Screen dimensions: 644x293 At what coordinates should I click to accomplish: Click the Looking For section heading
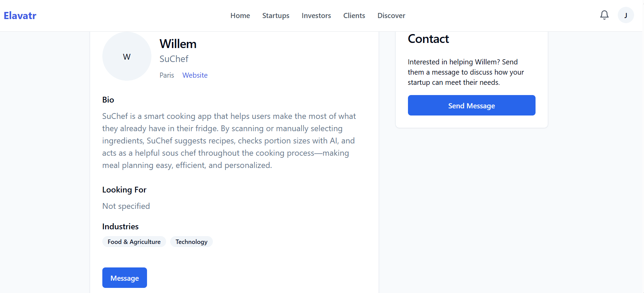point(124,190)
